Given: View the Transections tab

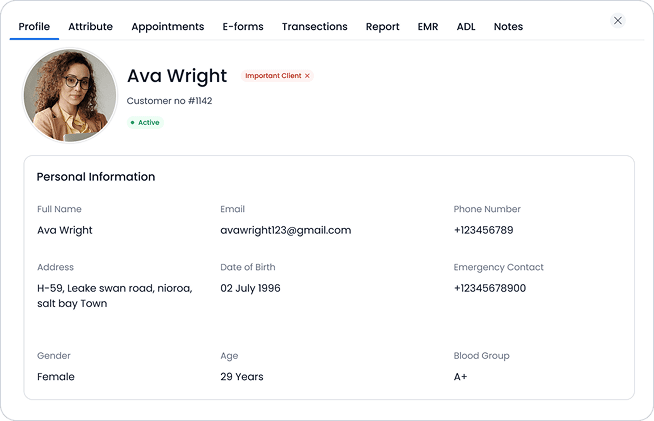Looking at the screenshot, I should tap(314, 26).
